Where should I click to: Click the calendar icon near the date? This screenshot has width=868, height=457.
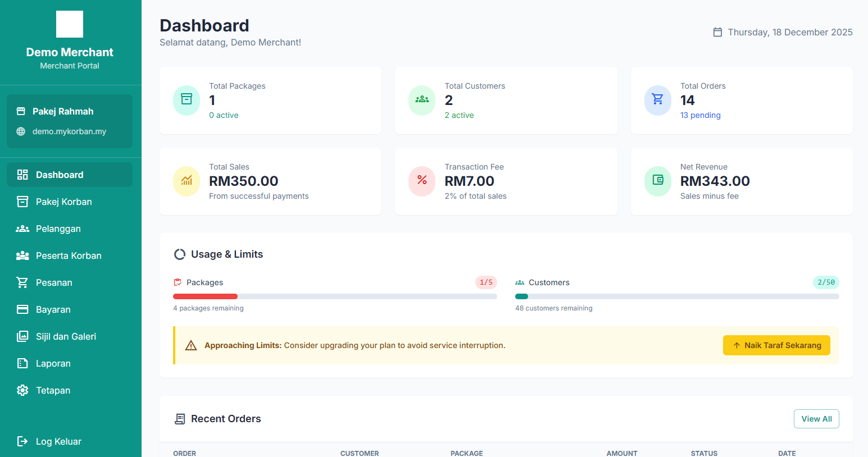(717, 32)
